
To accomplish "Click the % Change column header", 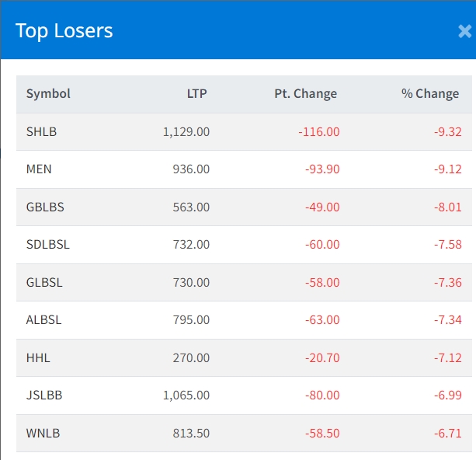I will (429, 94).
